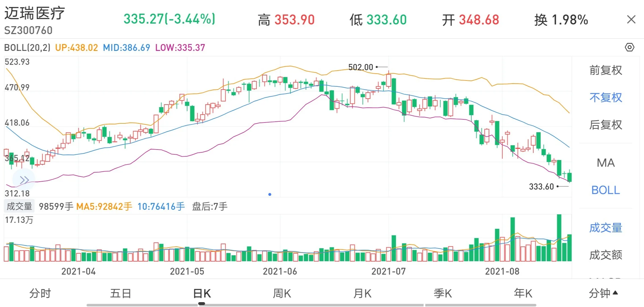
Task: Tap the 盘后:7手 after-hours volume
Action: pos(210,206)
